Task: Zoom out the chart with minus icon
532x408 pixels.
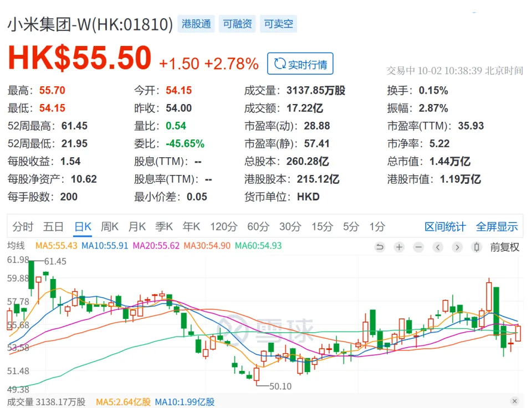Action: click(x=418, y=247)
